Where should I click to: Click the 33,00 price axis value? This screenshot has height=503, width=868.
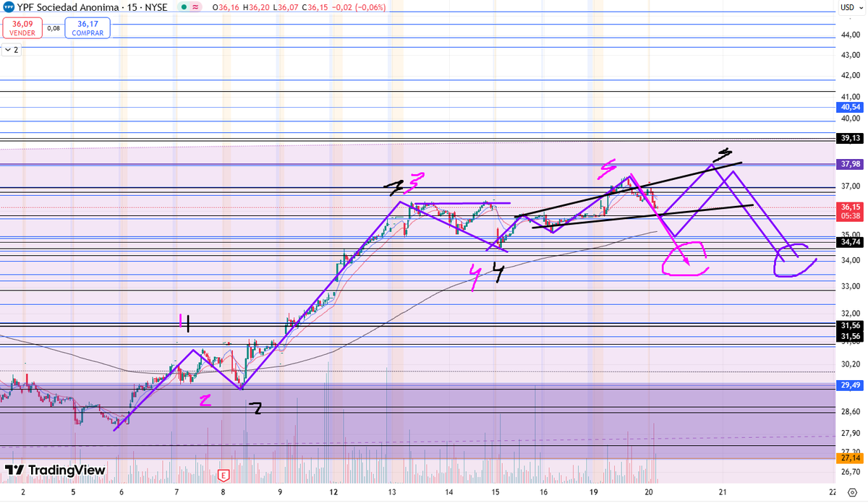[x=849, y=287]
